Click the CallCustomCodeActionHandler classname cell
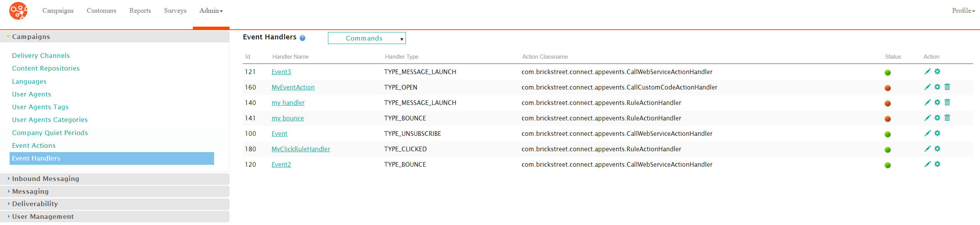 tap(620, 87)
